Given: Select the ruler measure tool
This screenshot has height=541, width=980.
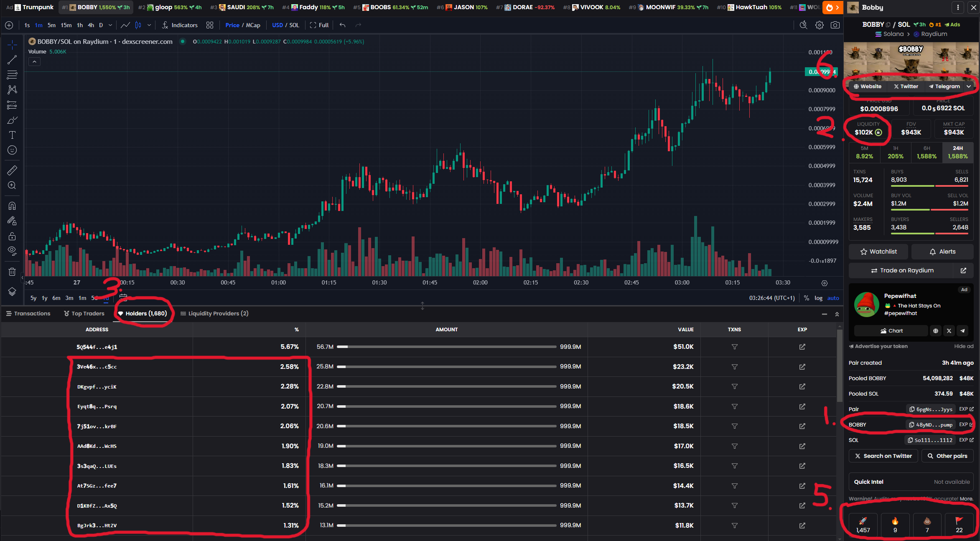Looking at the screenshot, I should pyautogui.click(x=12, y=170).
